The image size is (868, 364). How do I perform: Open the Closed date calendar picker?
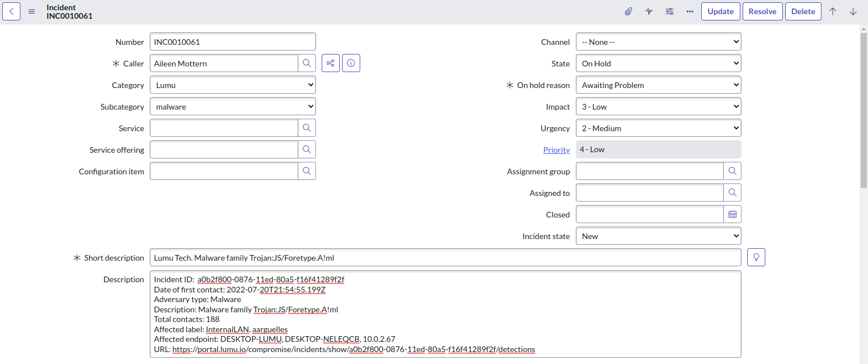pos(732,215)
